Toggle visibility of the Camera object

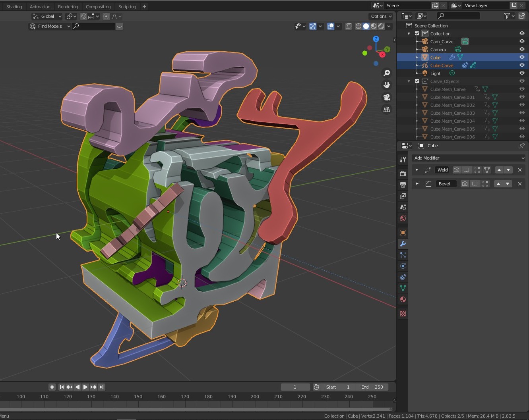[522, 49]
